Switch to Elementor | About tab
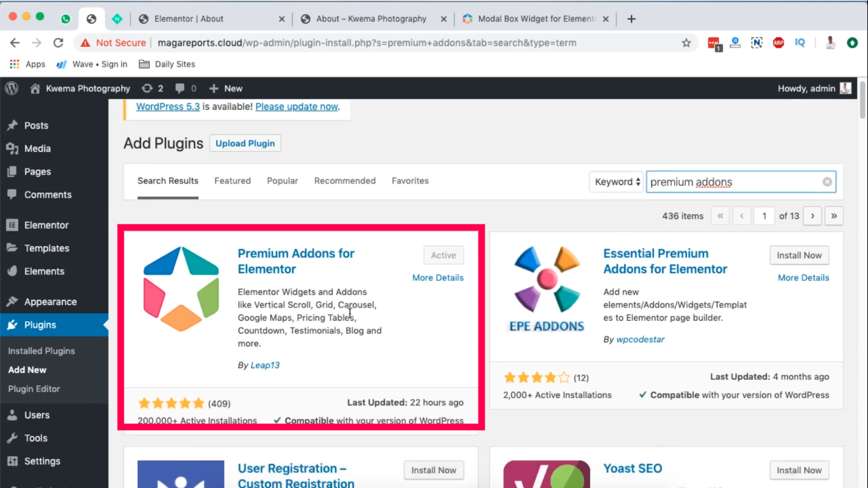 pos(212,19)
